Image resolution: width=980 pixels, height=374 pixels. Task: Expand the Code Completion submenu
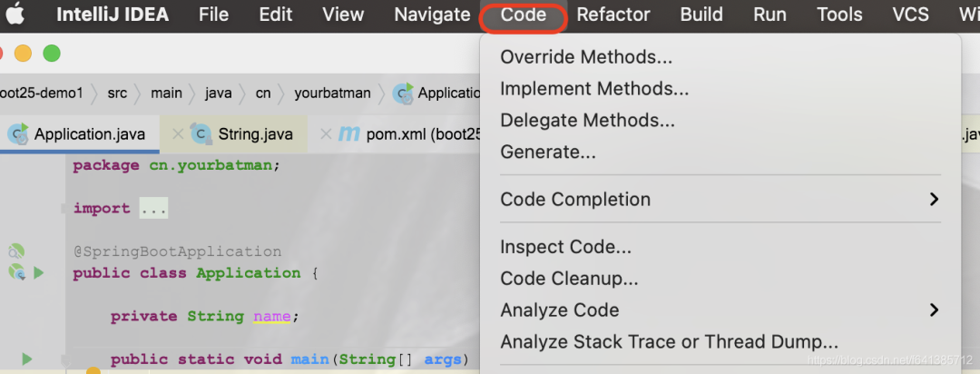(x=934, y=199)
